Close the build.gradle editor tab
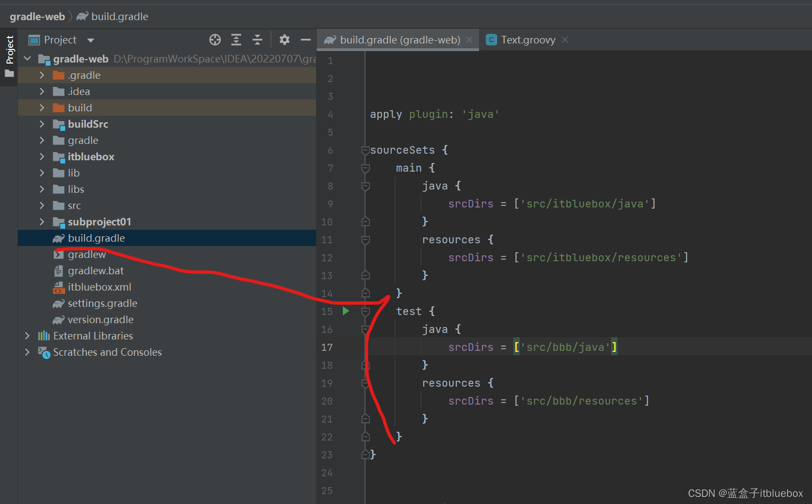This screenshot has height=504, width=812. pos(469,40)
